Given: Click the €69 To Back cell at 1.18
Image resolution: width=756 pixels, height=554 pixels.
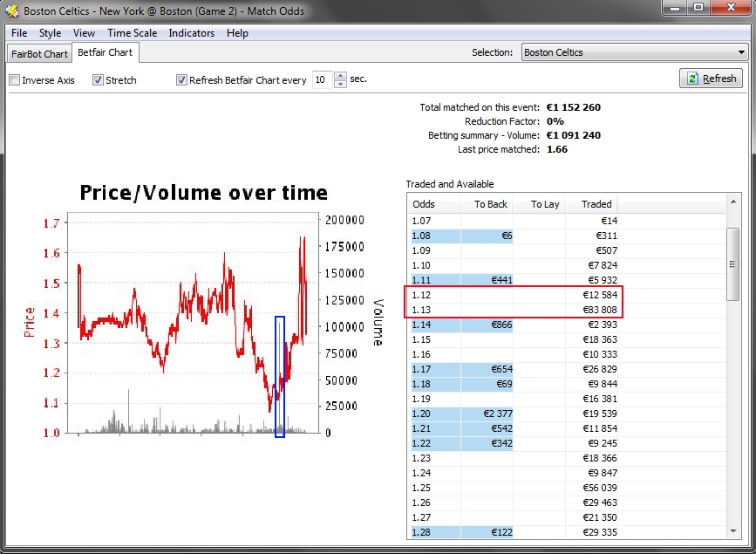Looking at the screenshot, I should (487, 384).
